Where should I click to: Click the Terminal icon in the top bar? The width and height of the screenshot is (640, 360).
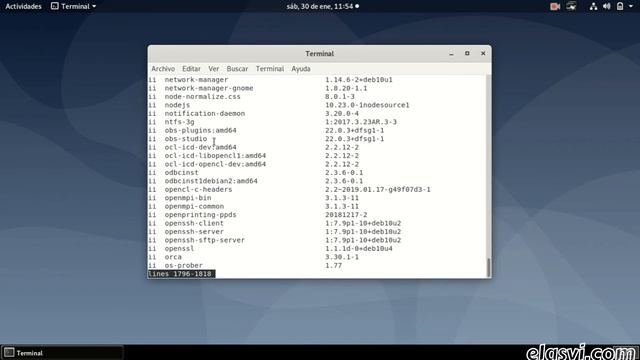click(x=55, y=6)
